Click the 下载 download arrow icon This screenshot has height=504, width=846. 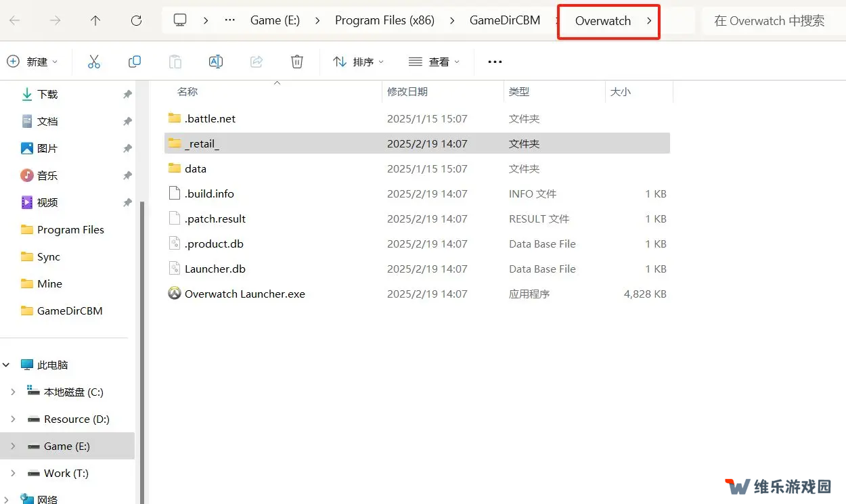click(27, 94)
